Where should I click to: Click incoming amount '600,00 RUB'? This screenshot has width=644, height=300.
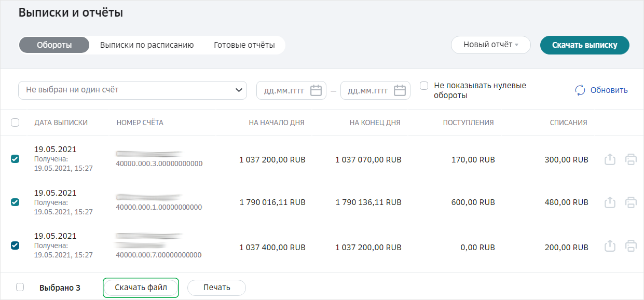pos(473,202)
